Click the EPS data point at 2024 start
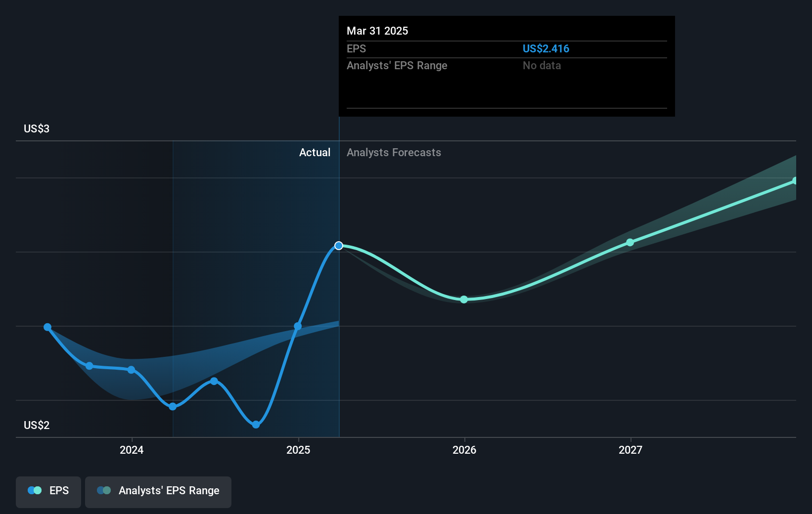The height and width of the screenshot is (514, 812). point(131,370)
